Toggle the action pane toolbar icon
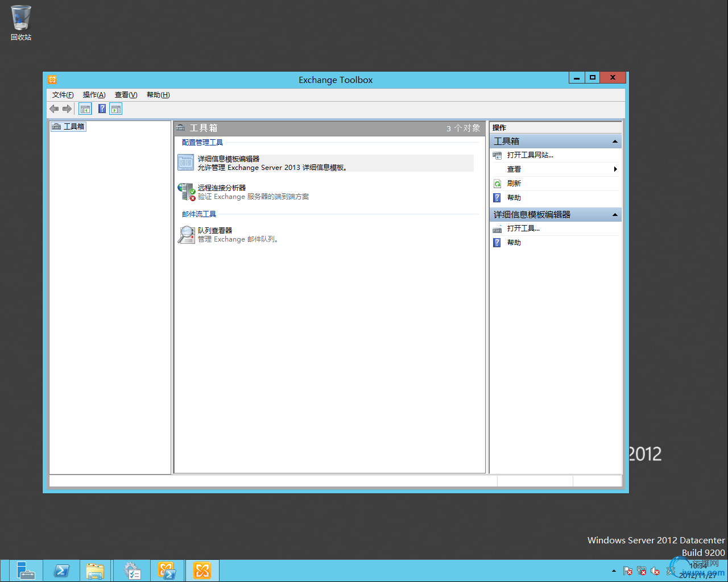 click(116, 109)
